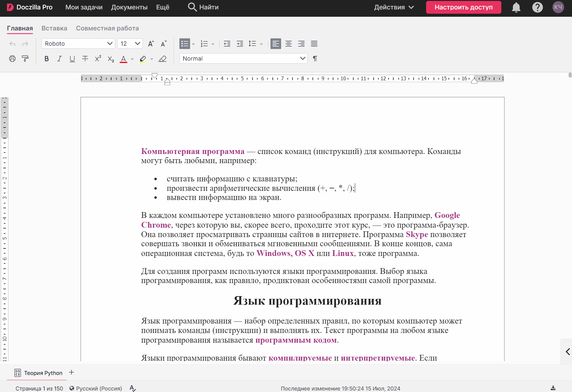Add a new sheet with plus button

pyautogui.click(x=72, y=373)
